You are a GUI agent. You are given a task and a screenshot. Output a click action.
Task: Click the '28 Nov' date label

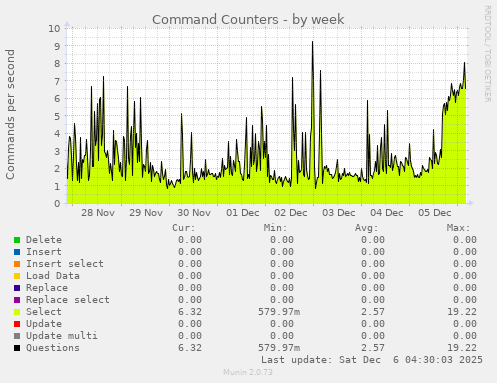tap(98, 213)
